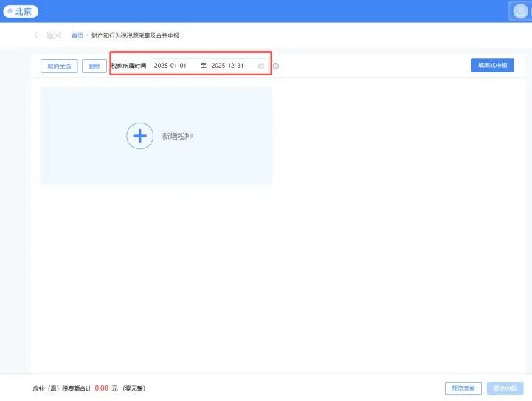532x401 pixels.
Task: Open the user avatar in top right
Action: [520, 11]
